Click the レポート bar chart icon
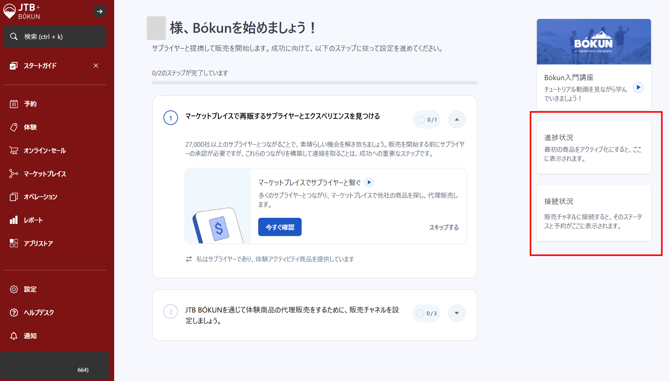The width and height of the screenshot is (670, 381). [14, 220]
